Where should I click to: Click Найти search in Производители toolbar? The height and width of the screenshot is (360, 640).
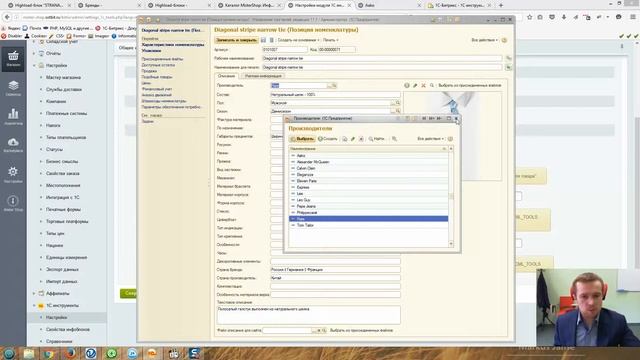[x=377, y=139]
